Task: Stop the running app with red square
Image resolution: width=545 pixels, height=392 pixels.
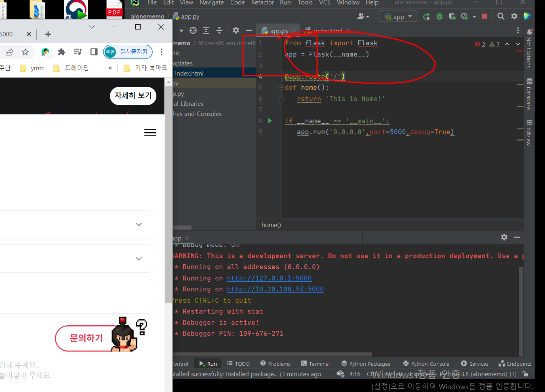Action: click(484, 16)
